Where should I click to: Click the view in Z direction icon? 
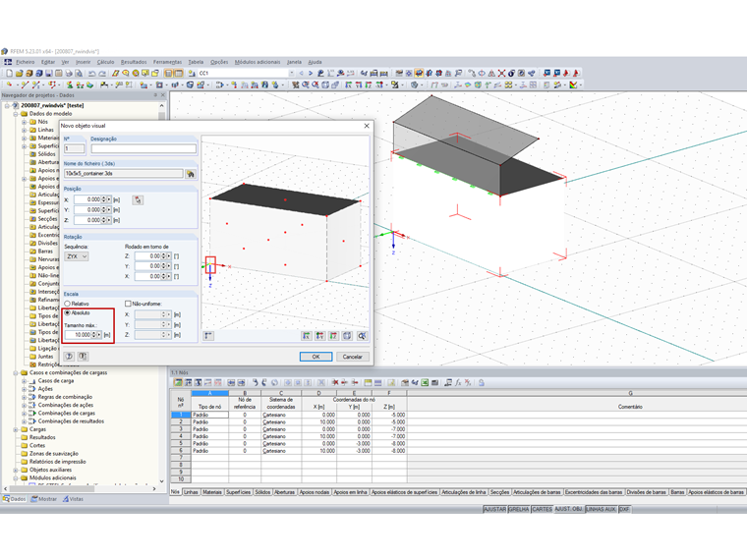[334, 335]
